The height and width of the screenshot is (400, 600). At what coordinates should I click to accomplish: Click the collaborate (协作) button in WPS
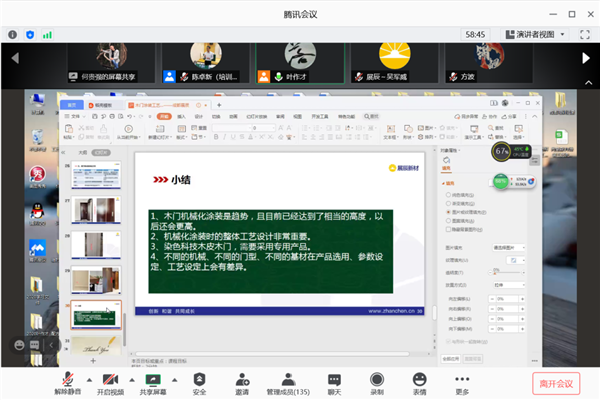tap(489, 116)
